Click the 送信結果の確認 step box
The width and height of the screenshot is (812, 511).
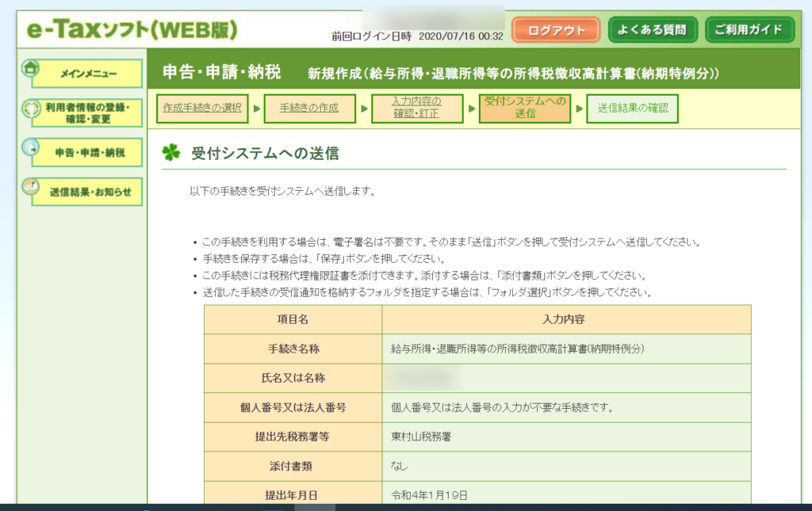click(632, 109)
